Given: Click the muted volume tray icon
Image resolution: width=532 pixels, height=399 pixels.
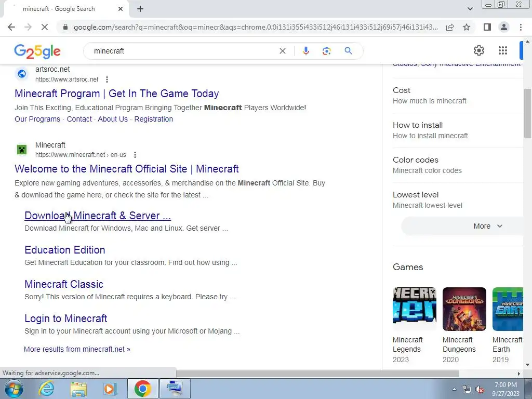Looking at the screenshot, I should tap(480, 390).
